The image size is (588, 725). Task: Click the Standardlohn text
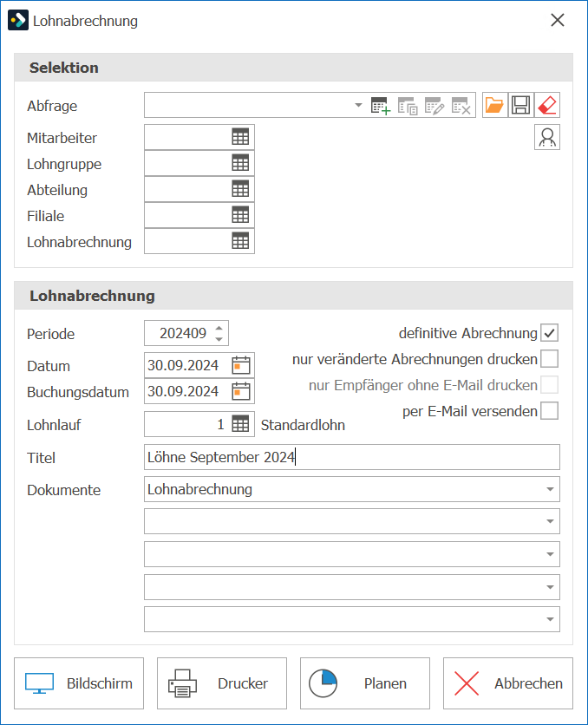303,425
